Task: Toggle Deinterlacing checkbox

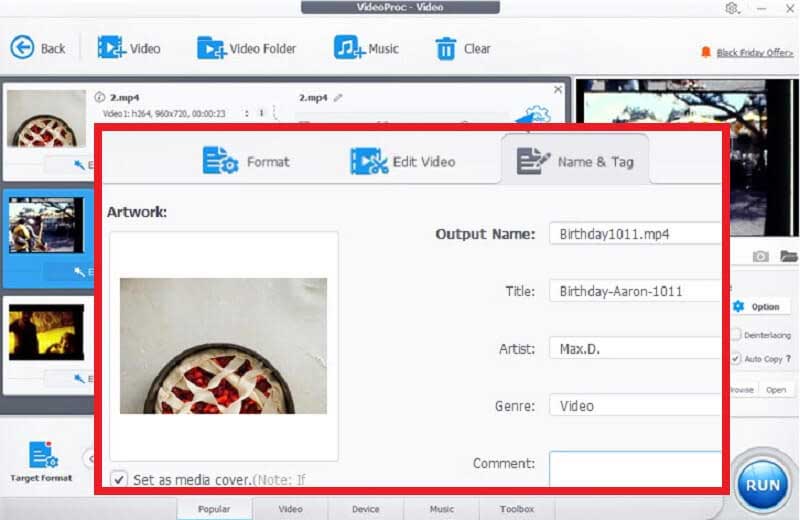Action: tap(736, 334)
